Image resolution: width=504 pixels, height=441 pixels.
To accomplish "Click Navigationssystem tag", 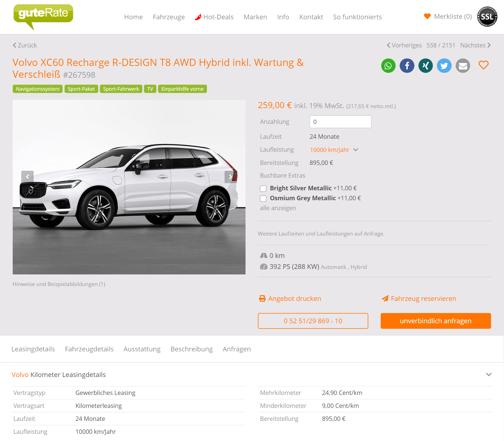I will [x=38, y=89].
